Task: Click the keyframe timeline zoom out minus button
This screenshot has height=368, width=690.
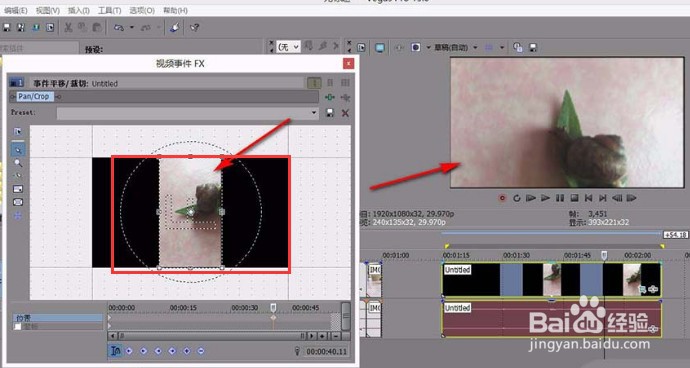Action: tap(336, 336)
